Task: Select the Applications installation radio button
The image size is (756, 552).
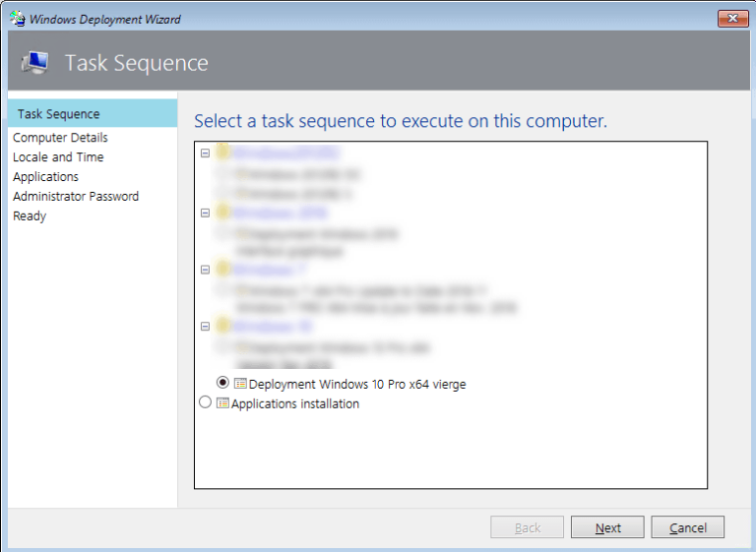Action: pos(205,402)
